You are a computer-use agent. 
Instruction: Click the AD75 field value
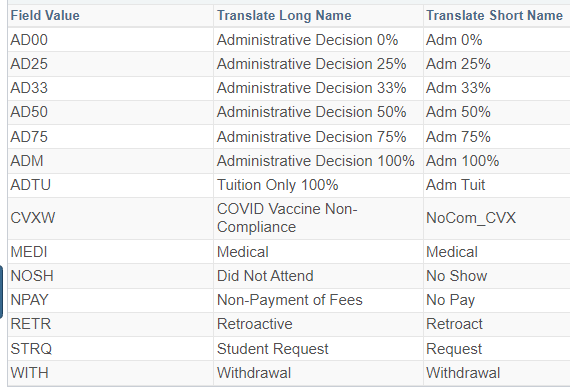[x=29, y=137]
